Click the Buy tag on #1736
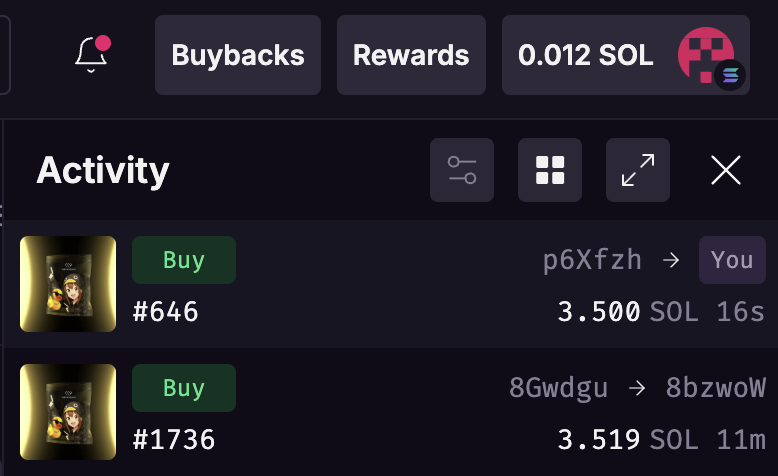 point(184,388)
